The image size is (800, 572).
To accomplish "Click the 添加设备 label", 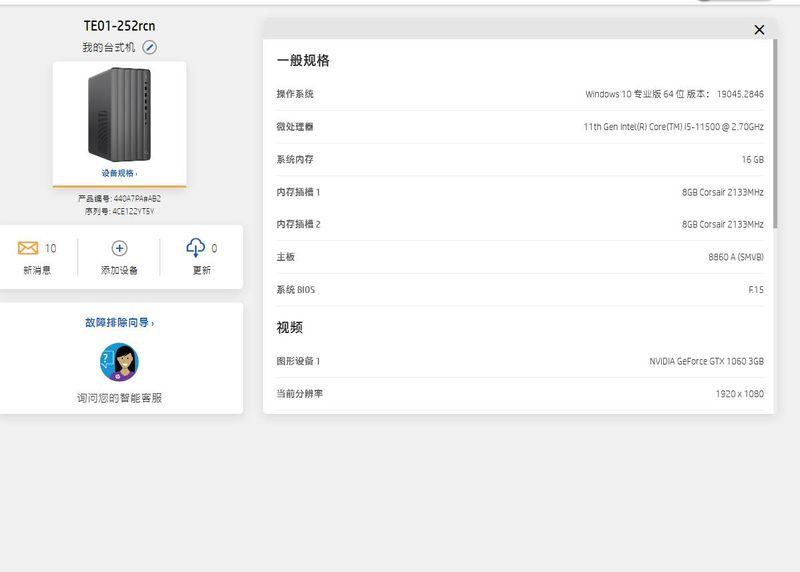I will [x=119, y=271].
